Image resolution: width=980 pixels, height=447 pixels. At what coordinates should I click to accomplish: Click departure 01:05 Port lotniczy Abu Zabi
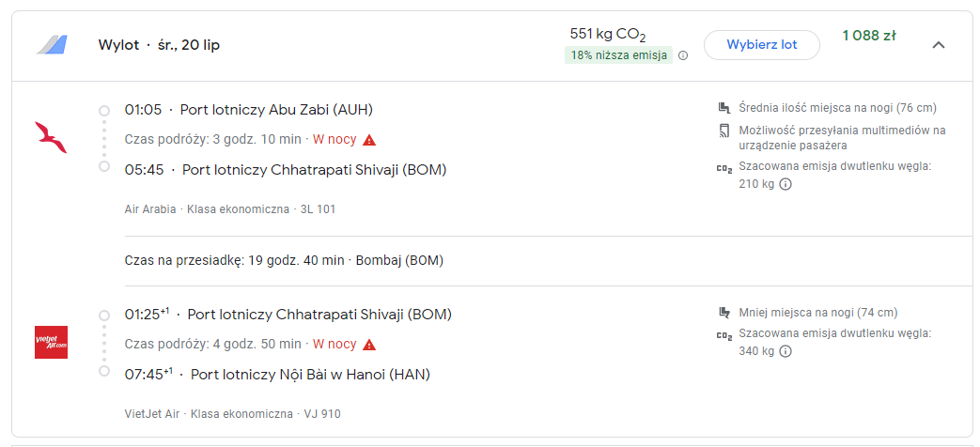(249, 110)
